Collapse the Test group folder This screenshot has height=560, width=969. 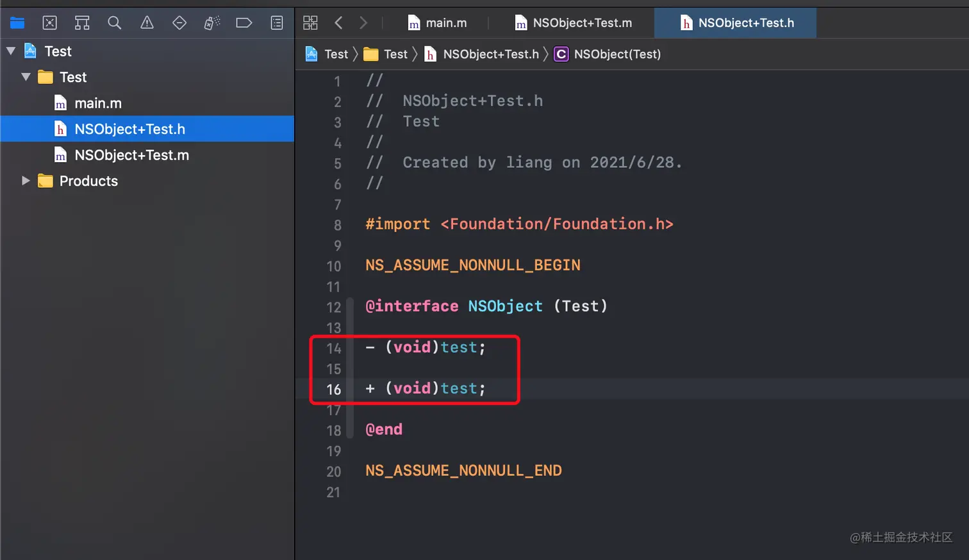[26, 77]
